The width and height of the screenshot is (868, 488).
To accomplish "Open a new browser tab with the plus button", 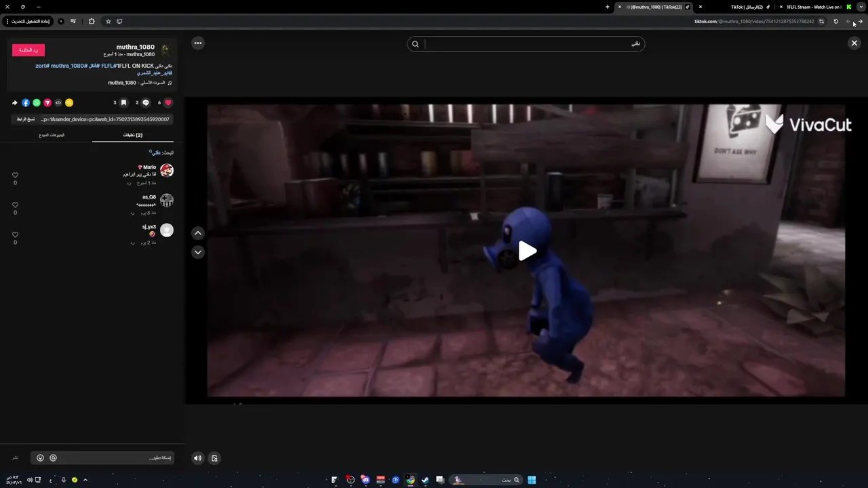I will pos(608,7).
